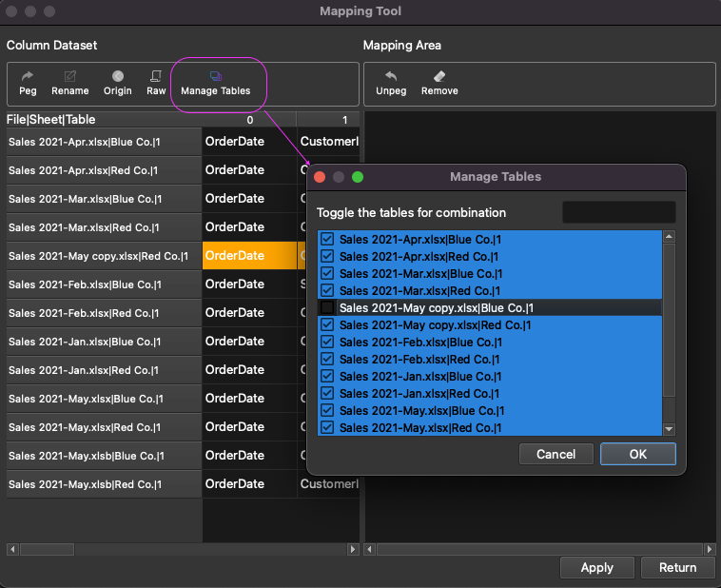Screen dimensions: 721x588
Task: Click CustomerI cell in May.xlsb Red Co. row
Action: point(328,484)
